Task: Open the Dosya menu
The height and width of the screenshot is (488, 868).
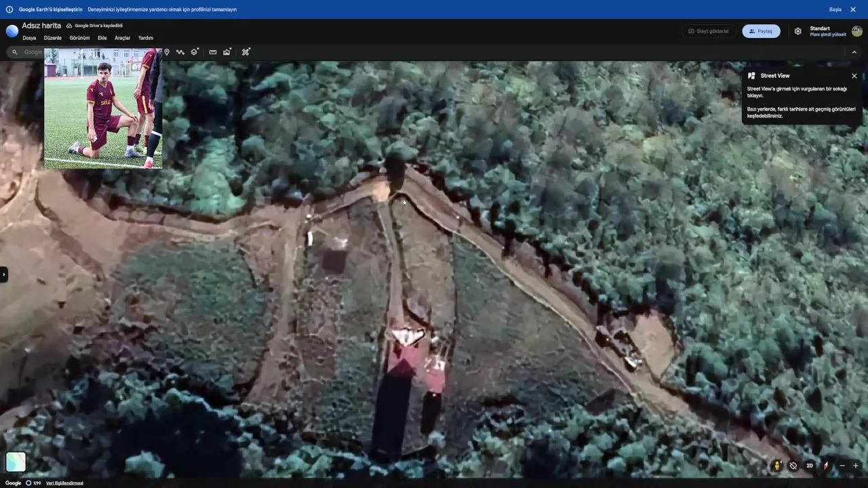Action: (29, 38)
